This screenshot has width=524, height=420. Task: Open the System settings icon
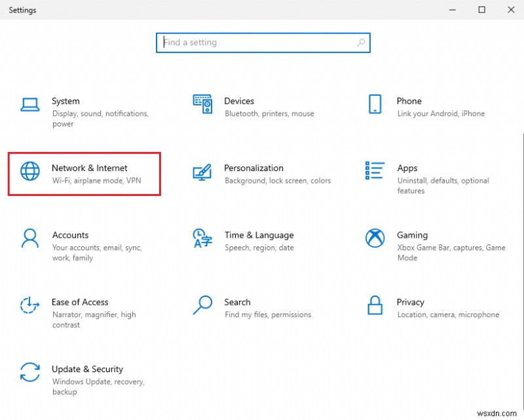29,105
